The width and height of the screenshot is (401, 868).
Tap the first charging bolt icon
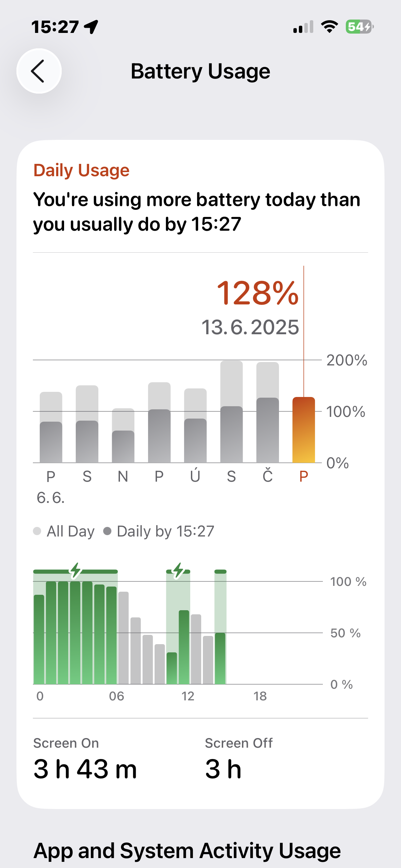tap(75, 571)
